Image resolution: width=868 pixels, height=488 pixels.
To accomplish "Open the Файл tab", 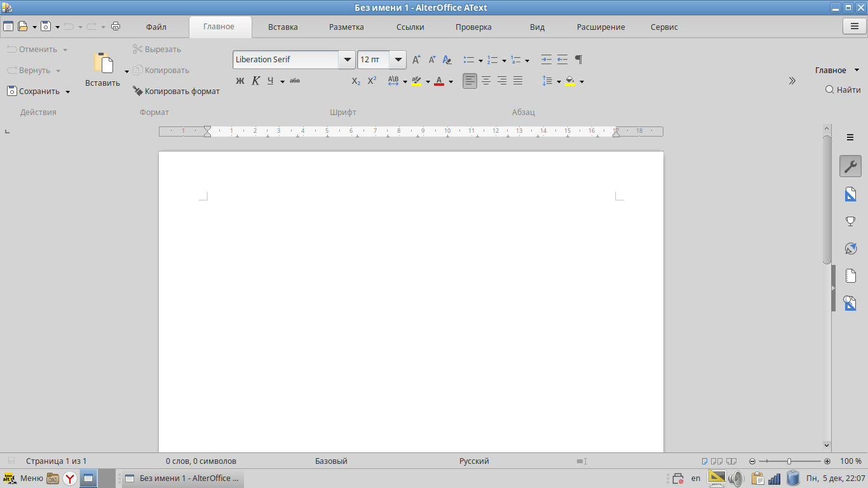I will tap(156, 27).
